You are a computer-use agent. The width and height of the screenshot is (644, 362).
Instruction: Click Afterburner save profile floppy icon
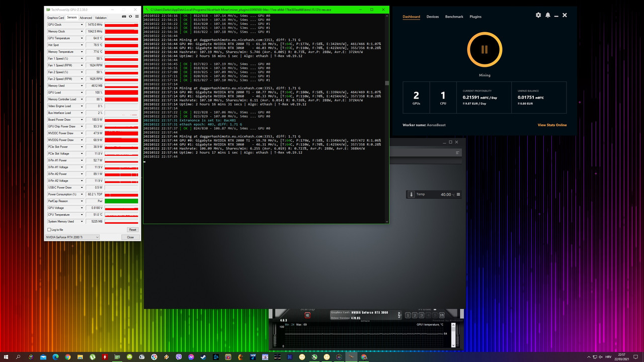pyautogui.click(x=442, y=315)
